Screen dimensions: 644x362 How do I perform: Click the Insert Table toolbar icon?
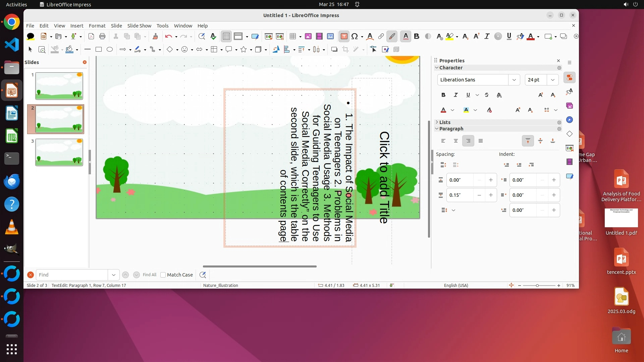pyautogui.click(x=293, y=37)
